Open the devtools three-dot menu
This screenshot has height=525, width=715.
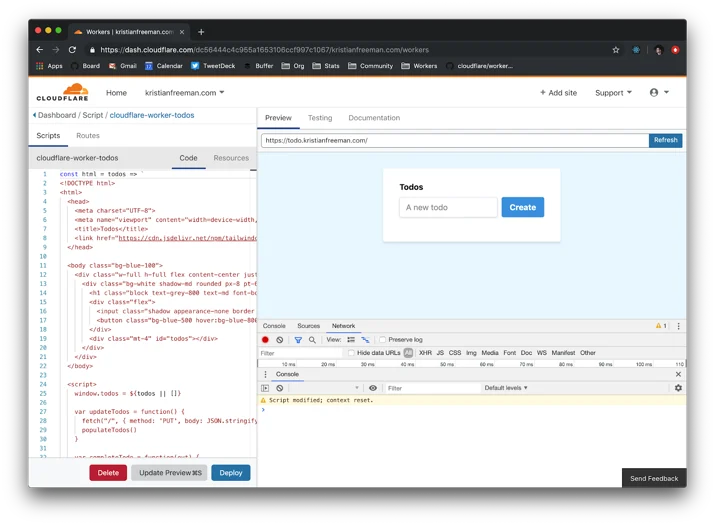679,326
